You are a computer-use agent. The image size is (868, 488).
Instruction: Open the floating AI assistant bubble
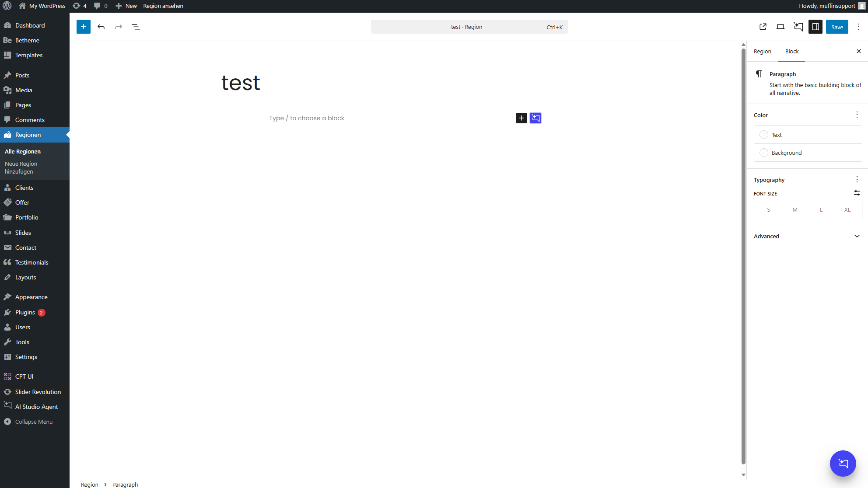pos(843,463)
